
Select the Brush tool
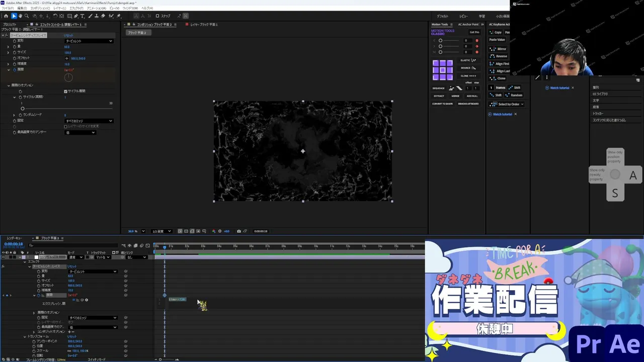[x=90, y=16]
